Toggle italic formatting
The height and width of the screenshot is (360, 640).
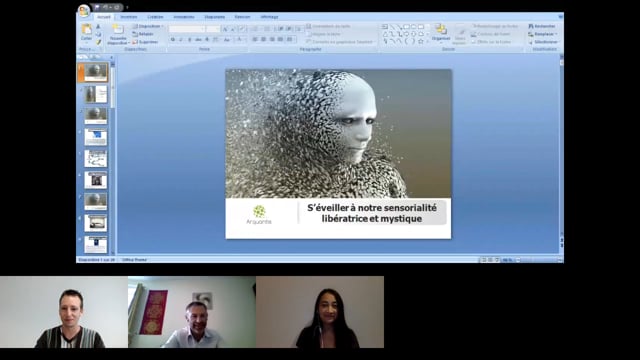[181, 40]
